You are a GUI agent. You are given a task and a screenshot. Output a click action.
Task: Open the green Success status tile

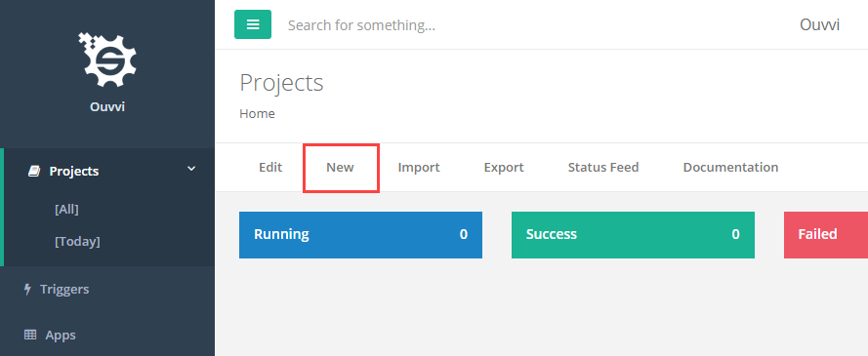[x=633, y=234]
